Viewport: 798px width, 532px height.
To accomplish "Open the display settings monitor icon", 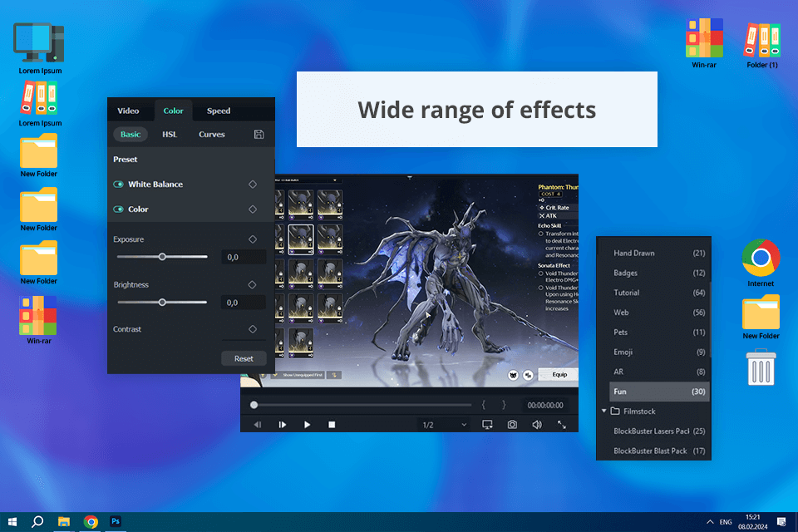I will pos(487,425).
